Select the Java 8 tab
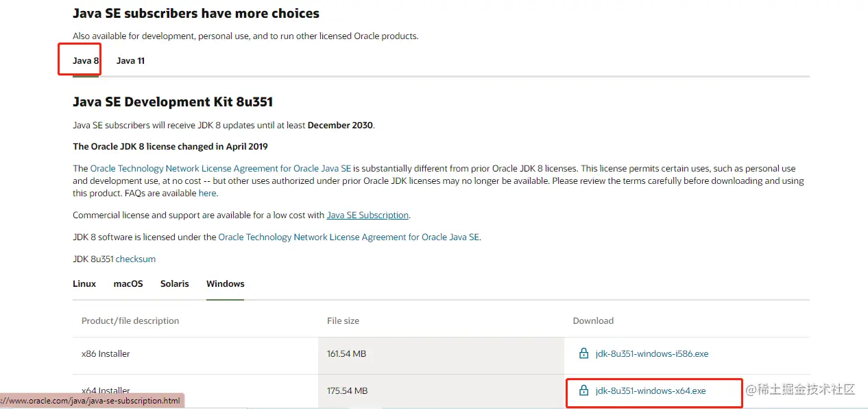868x409 pixels. click(86, 60)
